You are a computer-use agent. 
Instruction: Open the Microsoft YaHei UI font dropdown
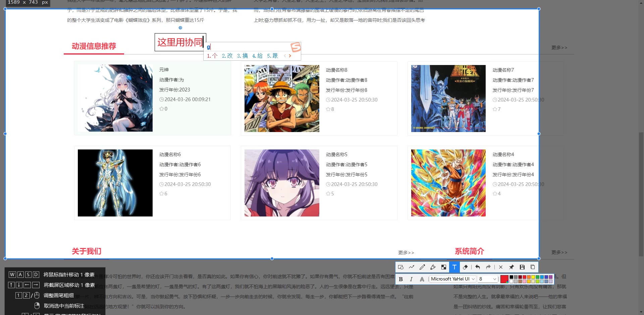tap(453, 279)
